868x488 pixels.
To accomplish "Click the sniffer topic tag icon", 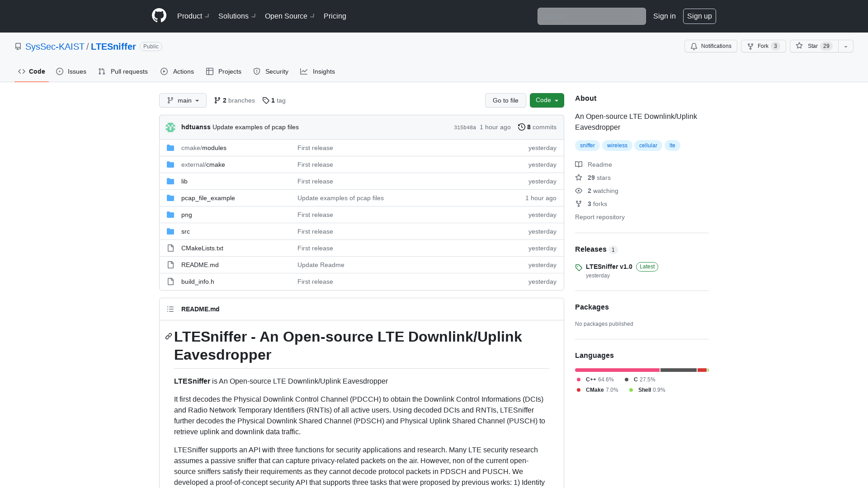I will (587, 145).
